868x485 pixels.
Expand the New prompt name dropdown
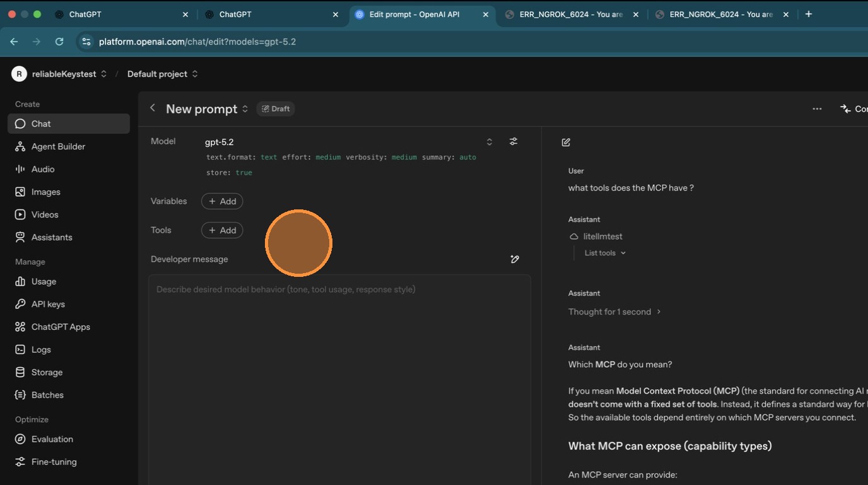[x=245, y=108]
